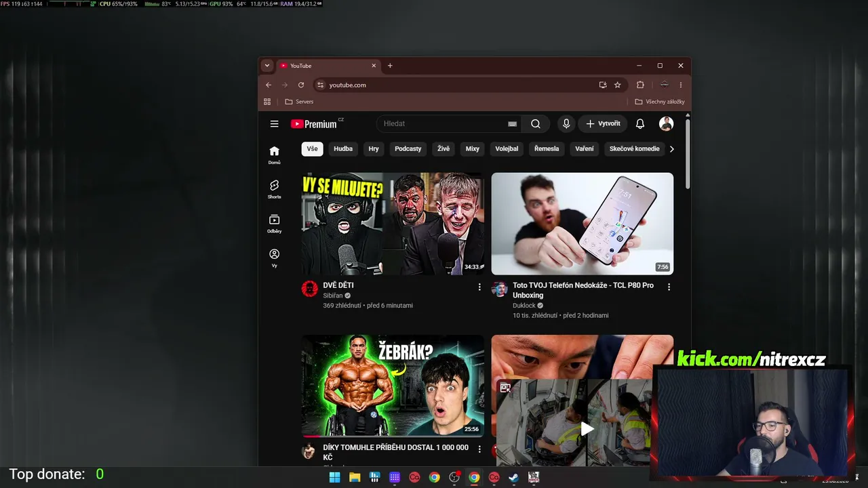The height and width of the screenshot is (488, 868).
Task: Open the VY SE MILUJETE thumbnail
Action: pos(393,224)
